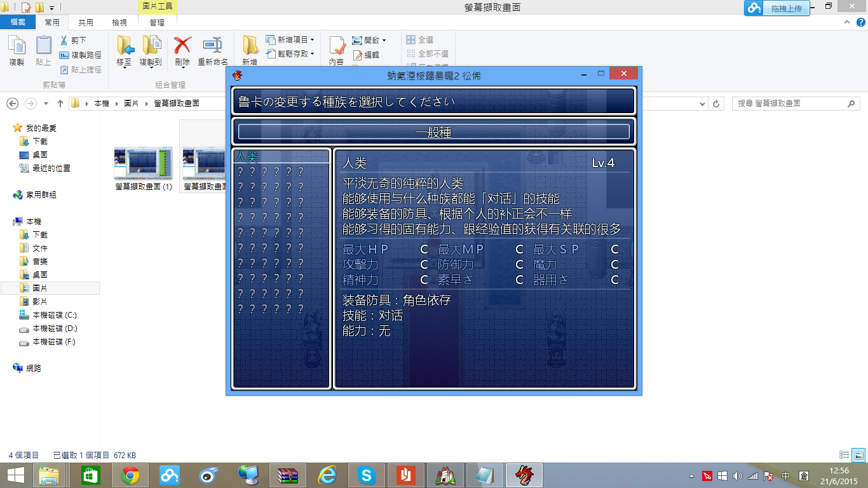Click the 移至 (Move to) folder icon
Screen dimensions: 868x488
125,46
